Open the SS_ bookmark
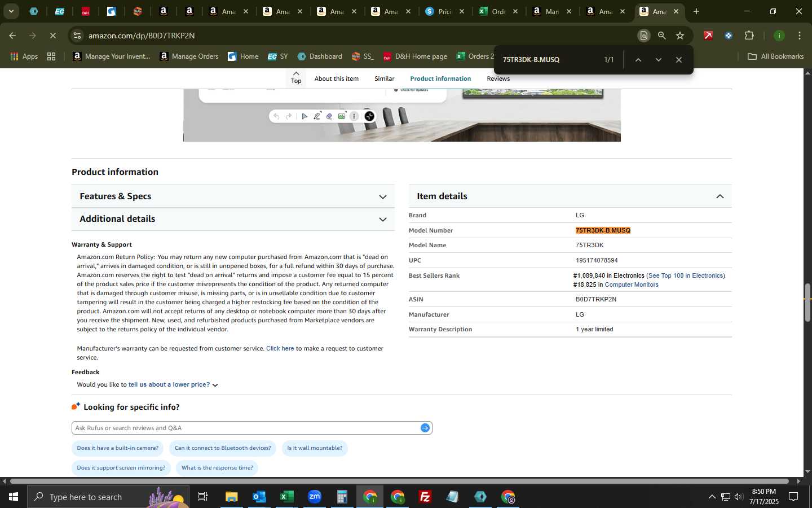 [363, 56]
